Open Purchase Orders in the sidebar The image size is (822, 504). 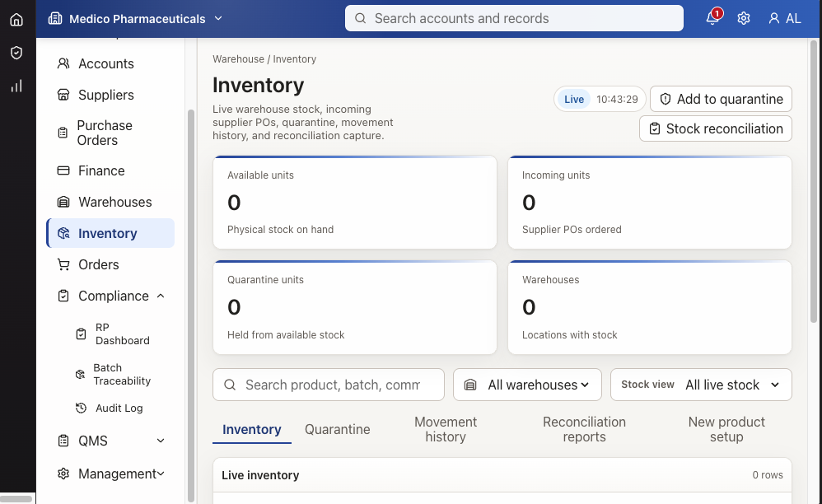click(x=110, y=133)
